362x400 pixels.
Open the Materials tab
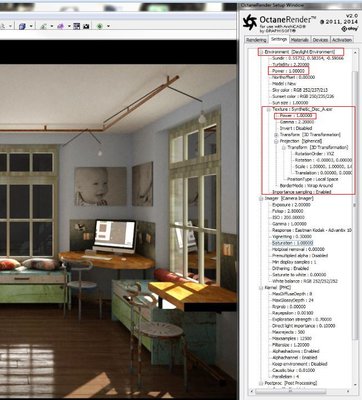299,40
